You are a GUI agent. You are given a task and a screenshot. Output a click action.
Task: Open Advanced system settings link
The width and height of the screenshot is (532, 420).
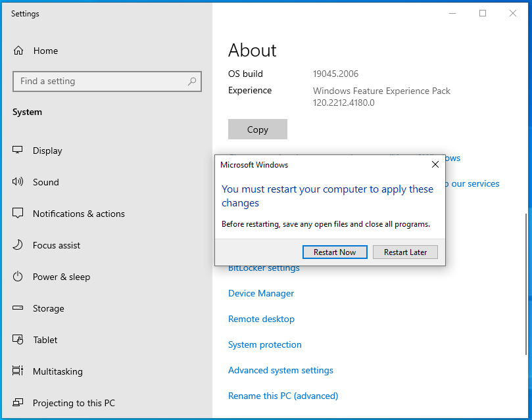click(x=280, y=370)
